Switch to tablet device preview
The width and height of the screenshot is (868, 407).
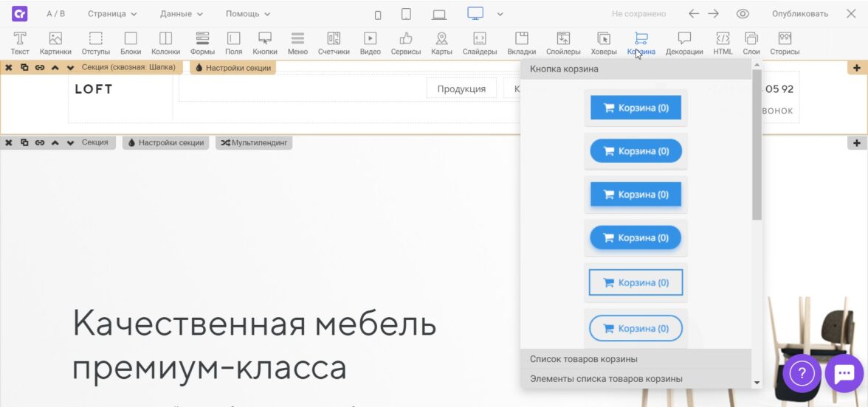click(x=406, y=14)
